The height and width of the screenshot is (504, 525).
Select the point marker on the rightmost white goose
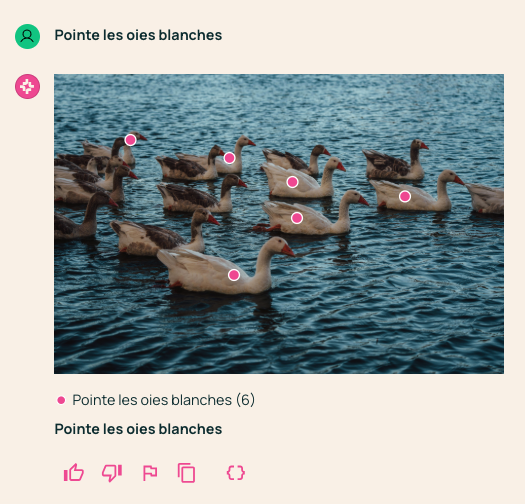[x=405, y=196]
